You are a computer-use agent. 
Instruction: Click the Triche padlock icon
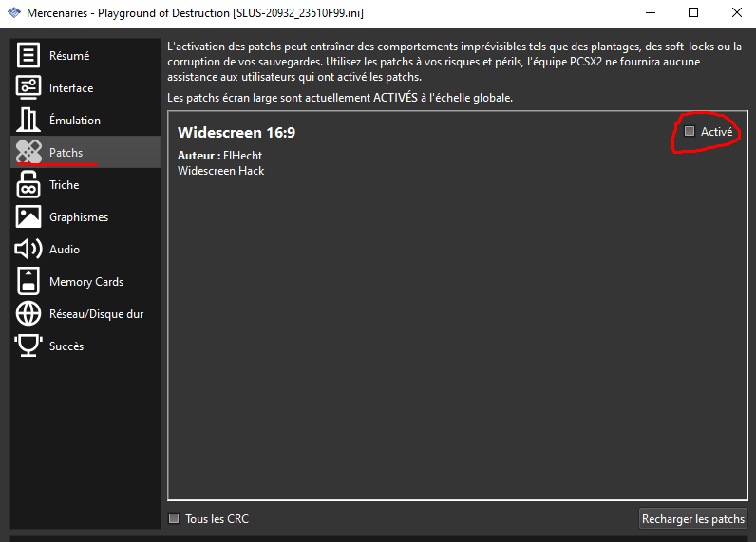[28, 184]
